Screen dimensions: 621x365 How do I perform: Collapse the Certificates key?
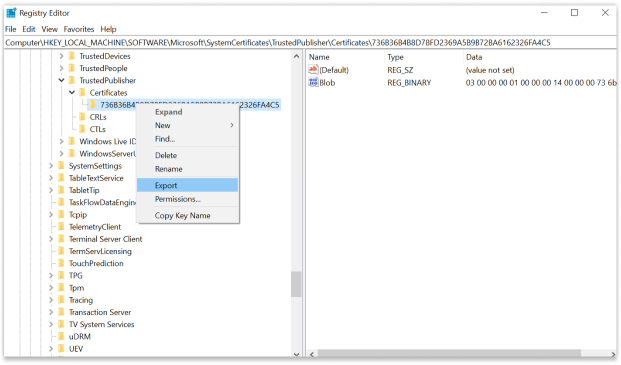click(x=72, y=93)
